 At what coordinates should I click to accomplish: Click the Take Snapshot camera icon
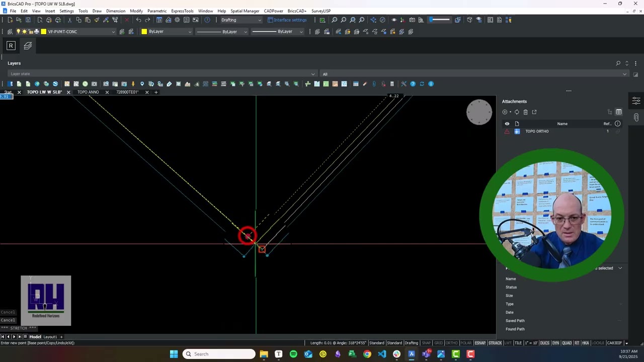tap(412, 20)
